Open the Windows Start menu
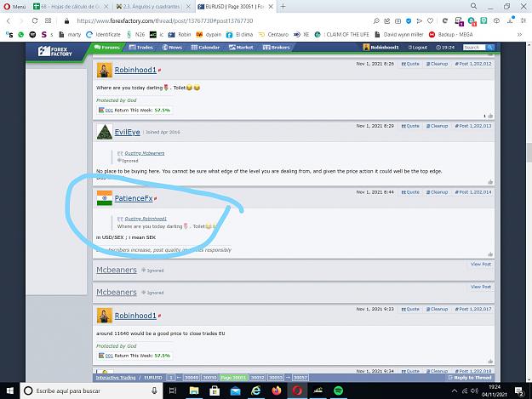 pos(10,390)
